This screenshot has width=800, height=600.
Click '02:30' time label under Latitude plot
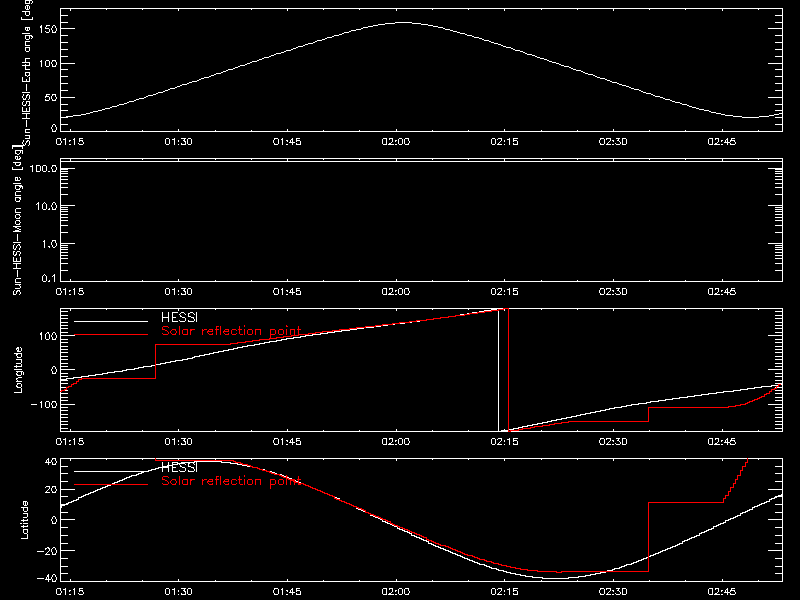pos(613,591)
